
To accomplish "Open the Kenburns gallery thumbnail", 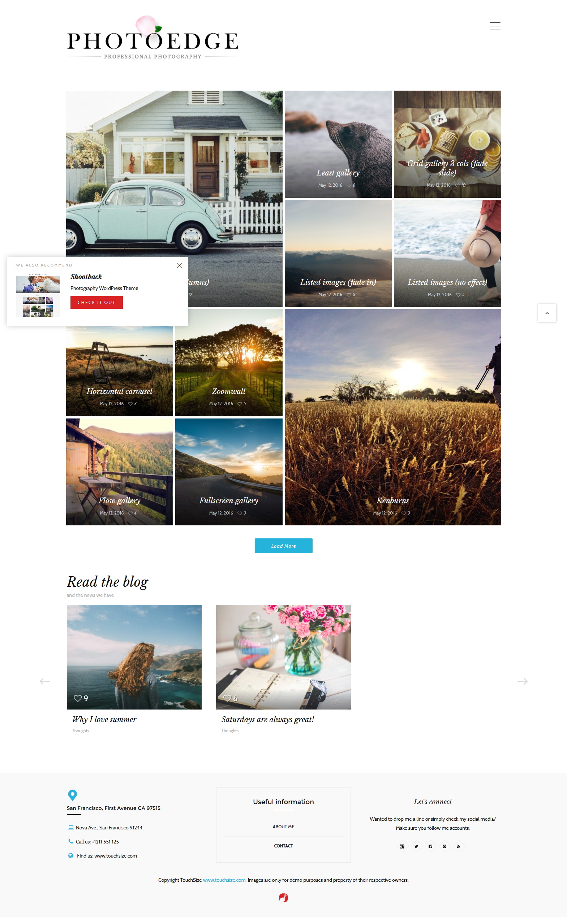I will click(392, 417).
